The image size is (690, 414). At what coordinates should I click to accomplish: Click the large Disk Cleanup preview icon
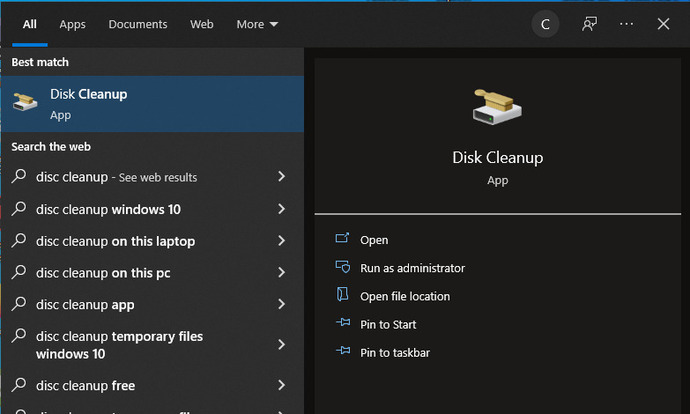pyautogui.click(x=497, y=110)
